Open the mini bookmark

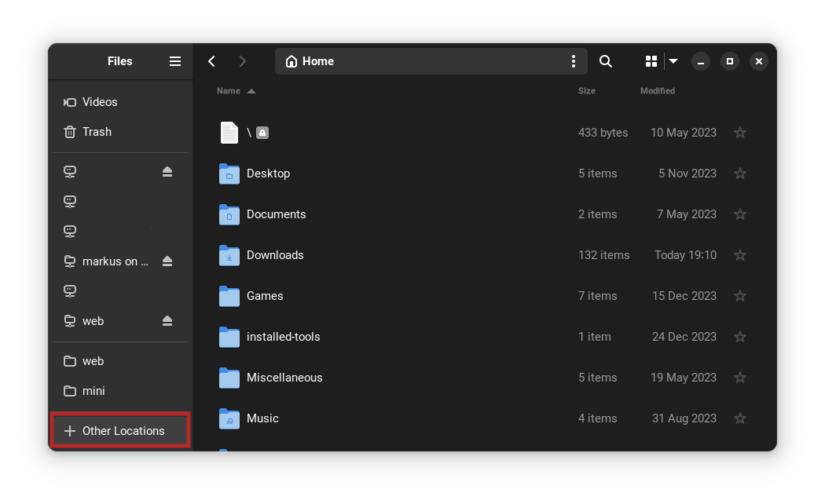tap(93, 390)
